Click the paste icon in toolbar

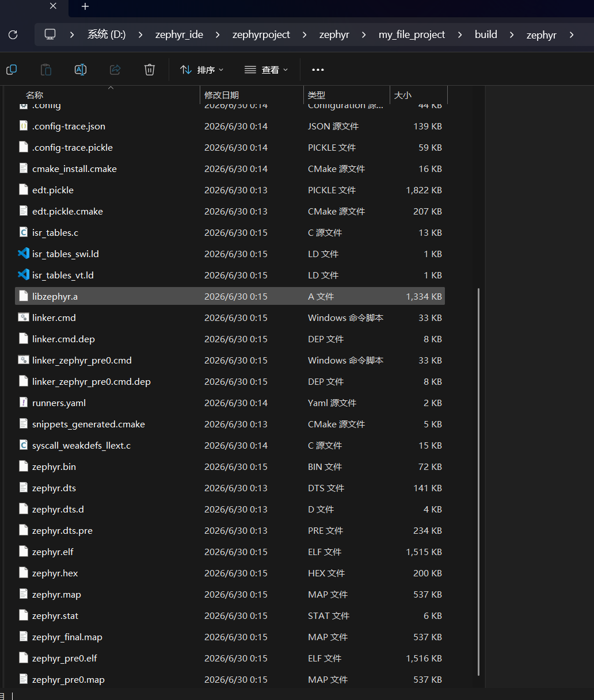click(x=46, y=70)
